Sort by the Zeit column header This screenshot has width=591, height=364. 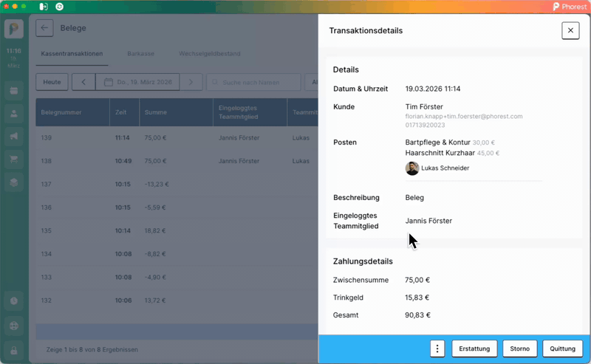124,112
